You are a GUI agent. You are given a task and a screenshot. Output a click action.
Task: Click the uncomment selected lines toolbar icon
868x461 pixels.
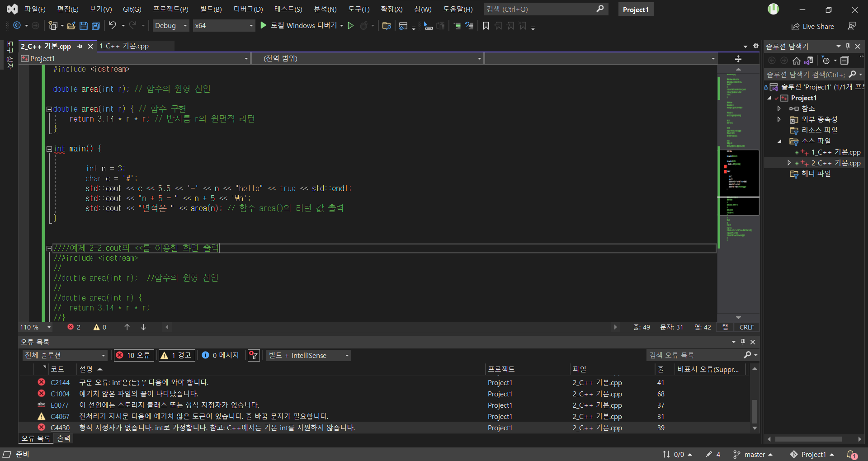point(469,26)
